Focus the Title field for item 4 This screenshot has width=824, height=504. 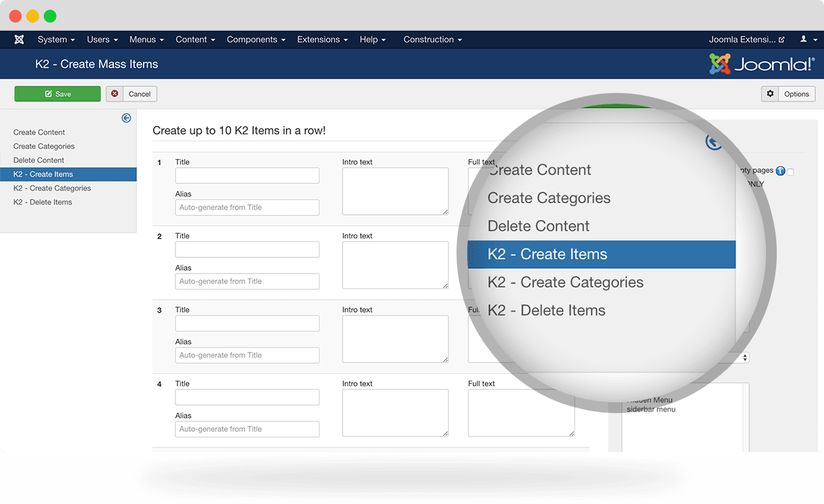click(247, 397)
